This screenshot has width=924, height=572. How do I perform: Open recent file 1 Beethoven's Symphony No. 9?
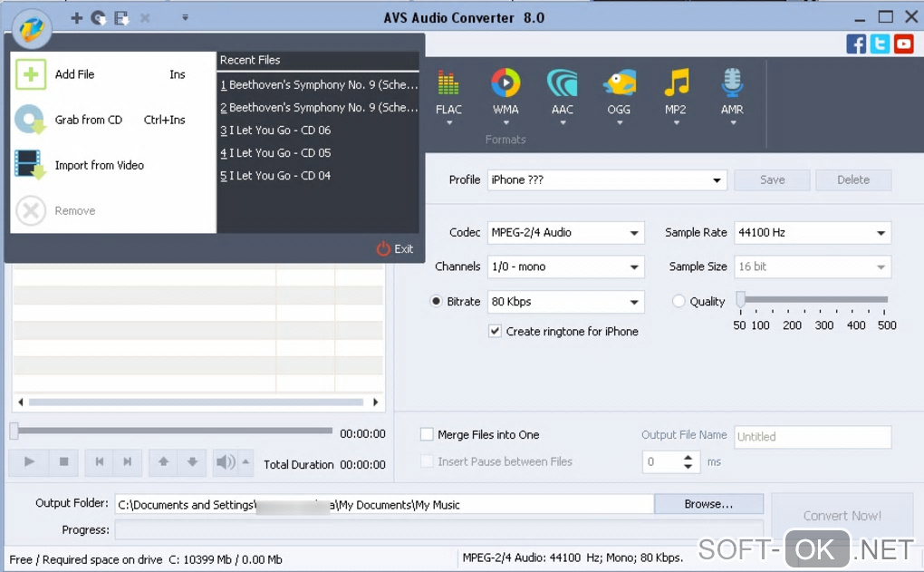[x=319, y=85]
